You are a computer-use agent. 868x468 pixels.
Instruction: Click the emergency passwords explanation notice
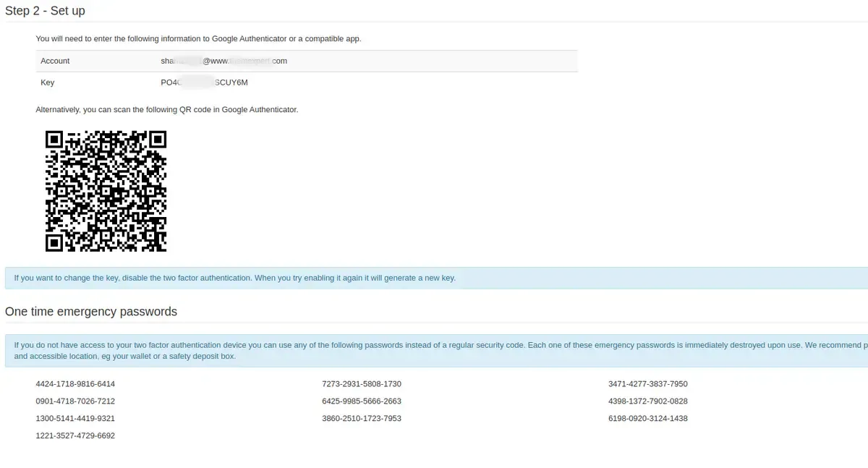click(436, 351)
